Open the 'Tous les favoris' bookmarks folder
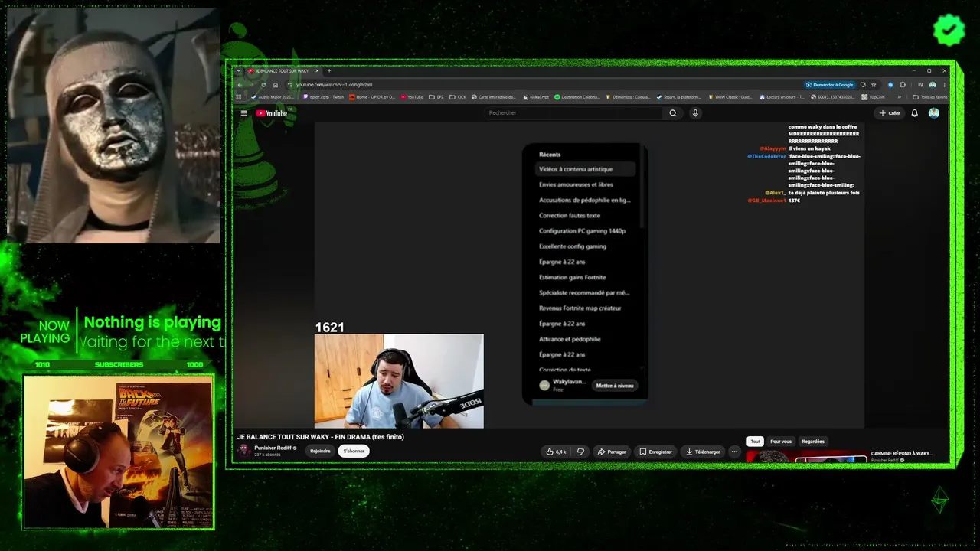 tap(929, 97)
